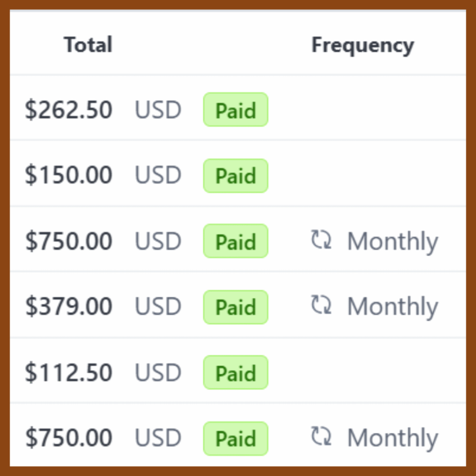The width and height of the screenshot is (476, 476).
Task: Select the $750.00 amount directly below $150.00
Action: click(x=69, y=241)
